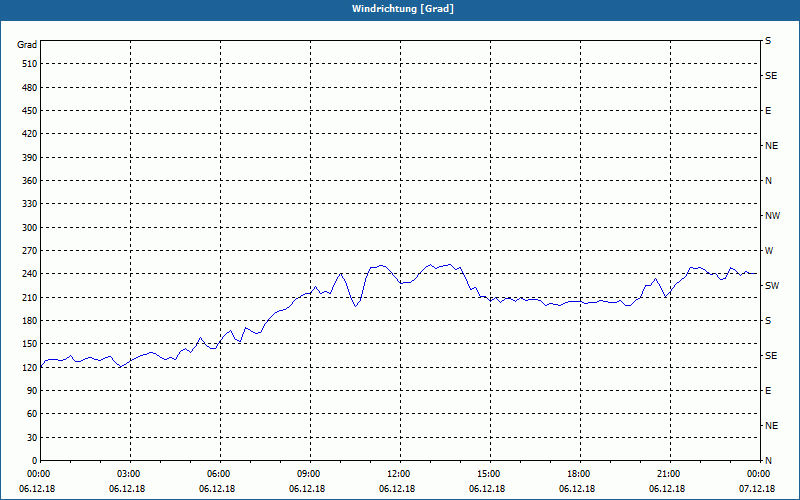Click the 07.12.18 date label
Screen dimensions: 800x500
click(757, 489)
